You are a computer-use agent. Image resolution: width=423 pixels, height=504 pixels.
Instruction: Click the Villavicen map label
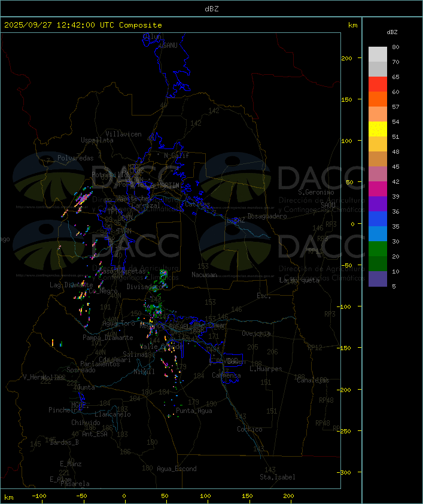(124, 134)
